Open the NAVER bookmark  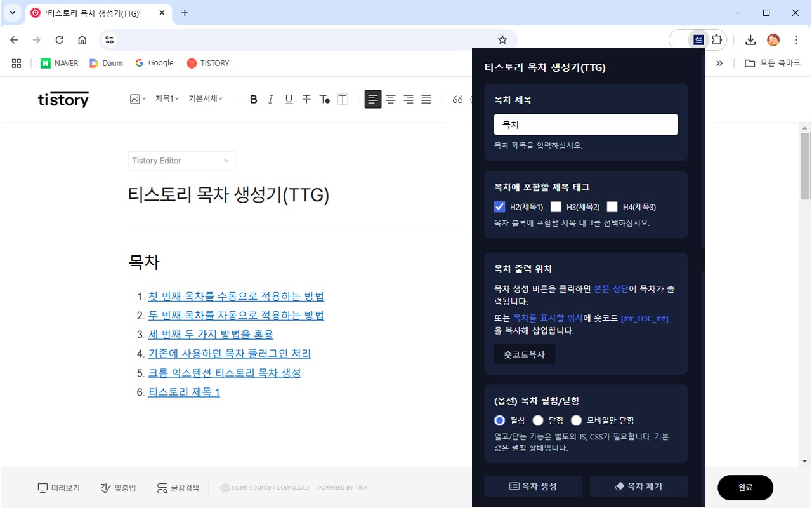60,63
